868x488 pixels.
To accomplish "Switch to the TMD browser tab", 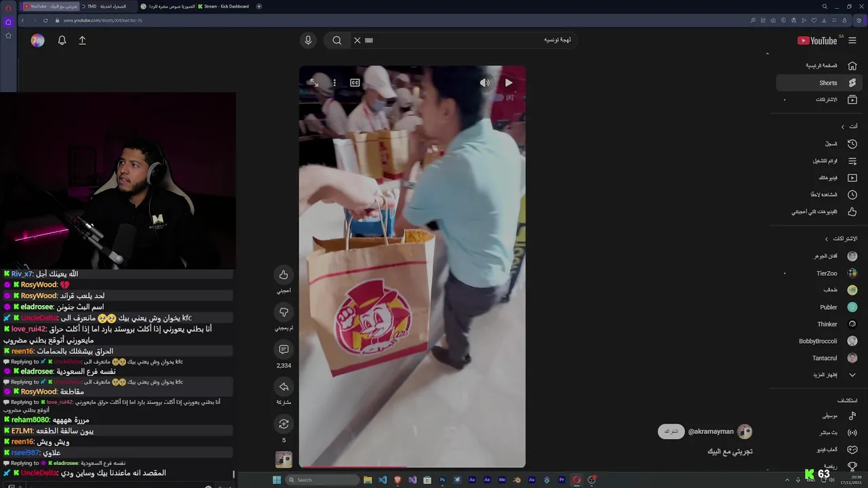I will pyautogui.click(x=107, y=6).
